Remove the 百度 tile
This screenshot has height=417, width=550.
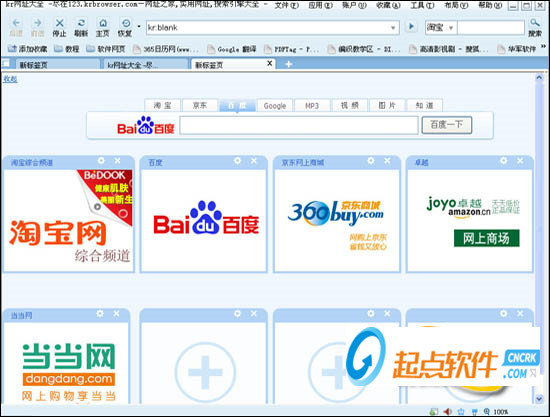(254, 161)
